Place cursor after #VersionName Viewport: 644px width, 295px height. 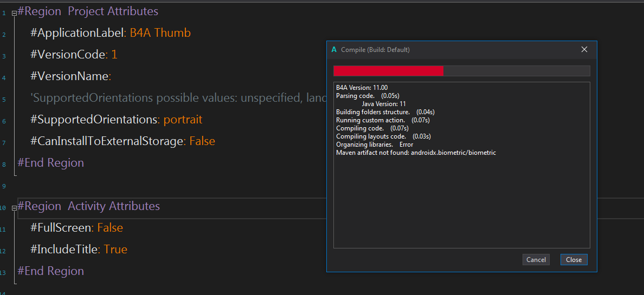(x=112, y=76)
